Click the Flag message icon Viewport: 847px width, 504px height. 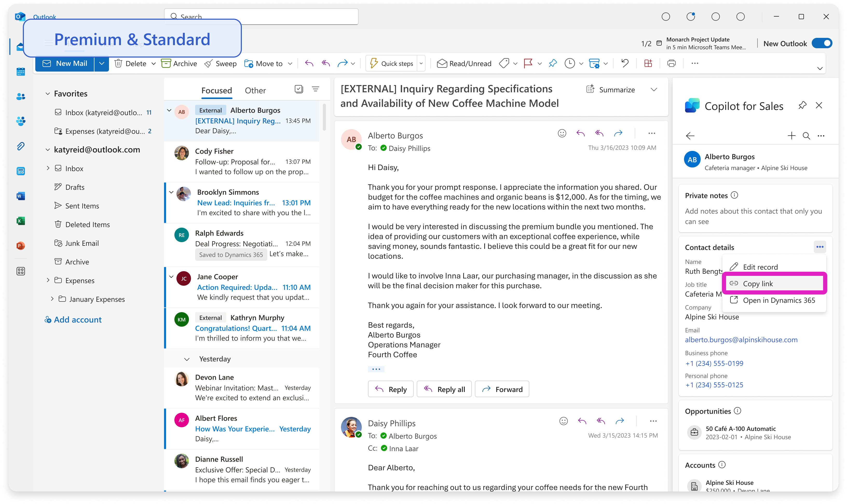528,64
